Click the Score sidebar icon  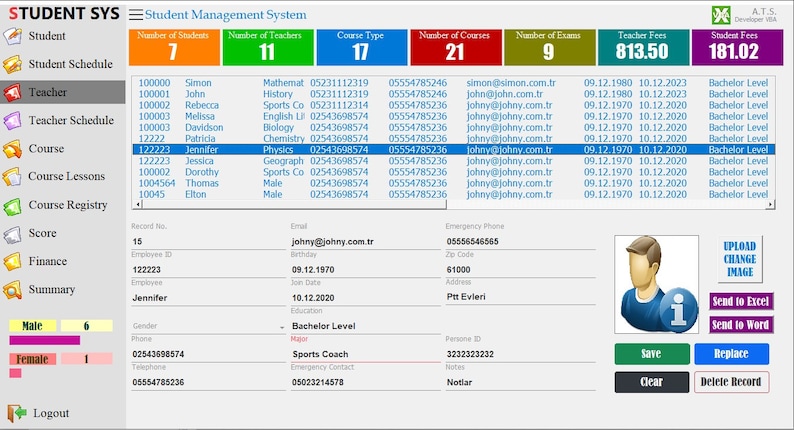(12, 233)
